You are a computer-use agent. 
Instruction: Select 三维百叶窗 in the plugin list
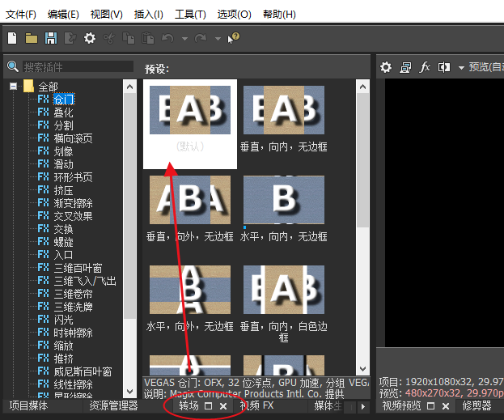coord(78,268)
